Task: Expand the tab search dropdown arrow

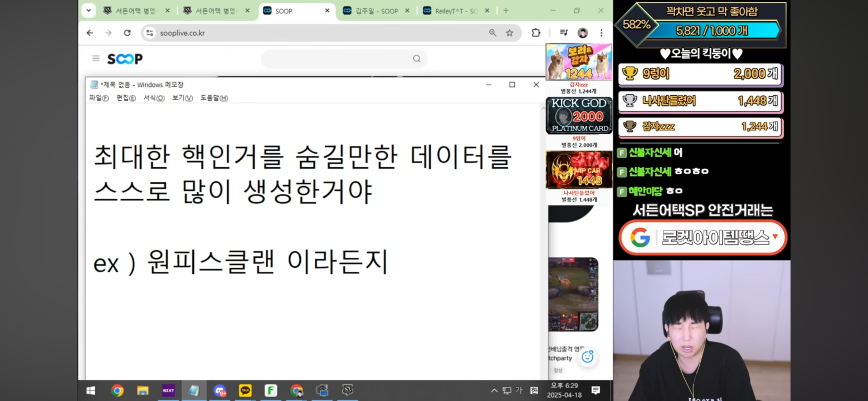Action: (x=88, y=11)
